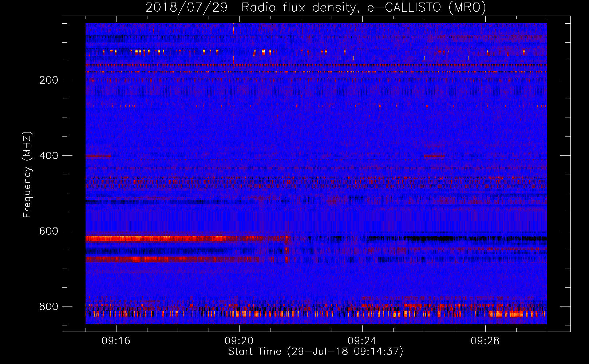This screenshot has height=364, width=589.
Task: Click the 09:24 time tick label
Action: click(362, 341)
